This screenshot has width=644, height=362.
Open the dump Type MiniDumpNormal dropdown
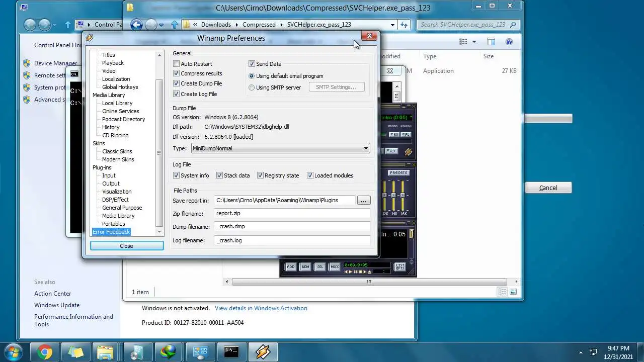pos(281,148)
